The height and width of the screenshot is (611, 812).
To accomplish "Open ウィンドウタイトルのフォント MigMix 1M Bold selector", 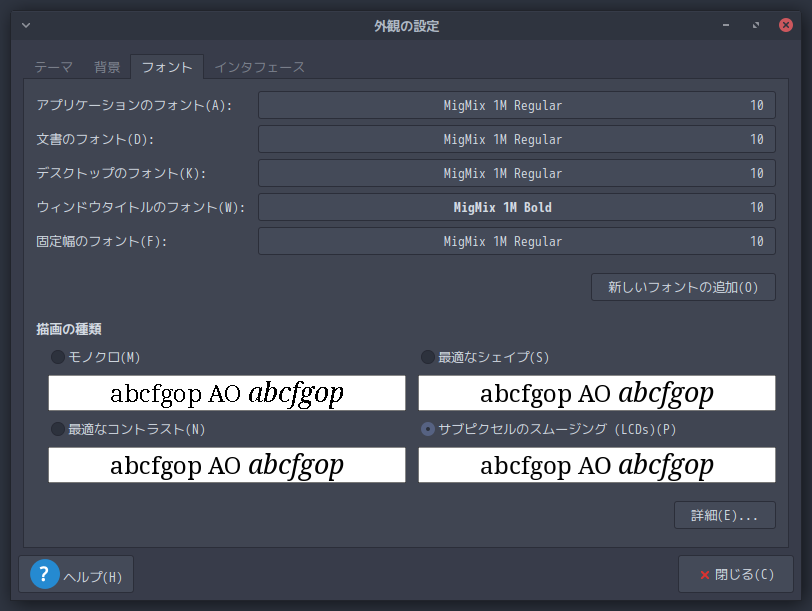I will coord(516,207).
